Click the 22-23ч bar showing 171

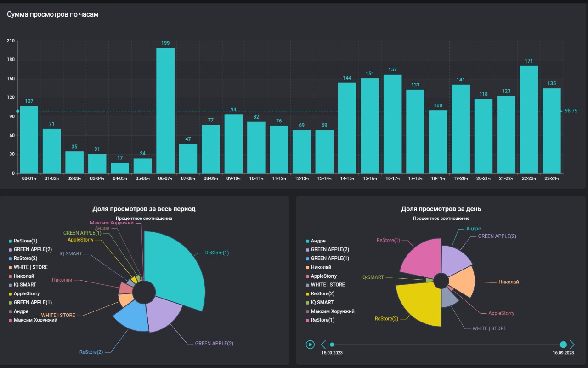(x=529, y=120)
